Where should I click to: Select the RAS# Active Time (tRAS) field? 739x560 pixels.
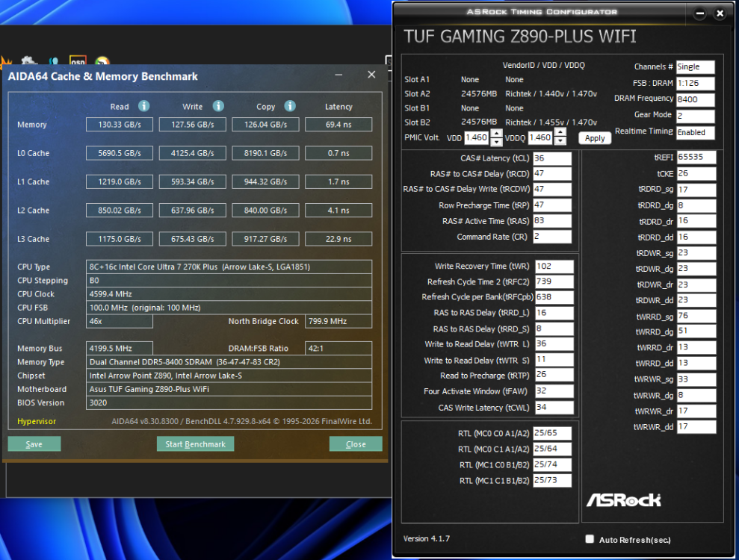click(x=552, y=220)
